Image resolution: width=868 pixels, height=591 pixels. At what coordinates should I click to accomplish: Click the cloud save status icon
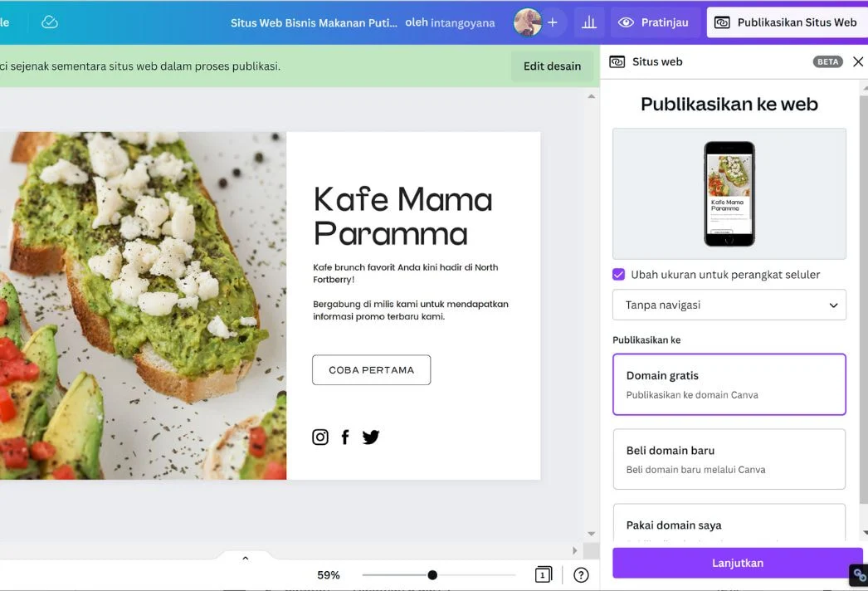(49, 22)
